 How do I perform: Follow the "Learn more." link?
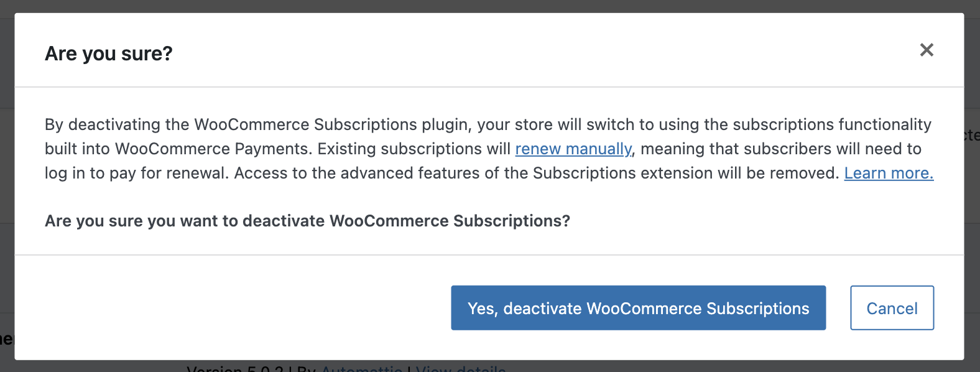coord(889,174)
